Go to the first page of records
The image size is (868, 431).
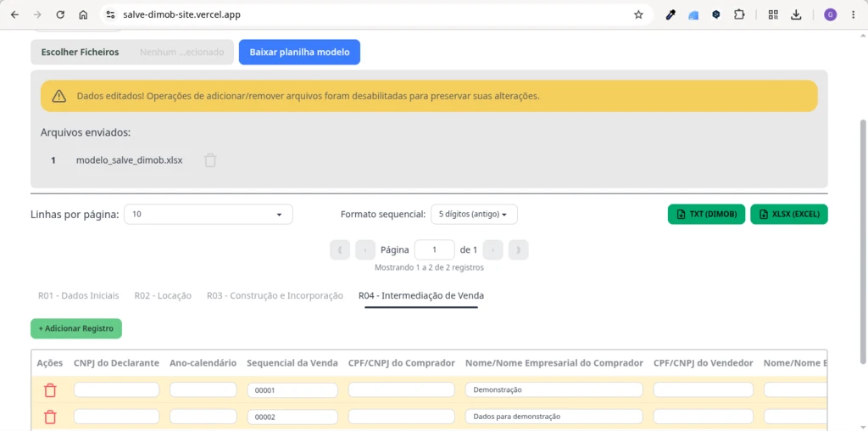[x=340, y=249]
